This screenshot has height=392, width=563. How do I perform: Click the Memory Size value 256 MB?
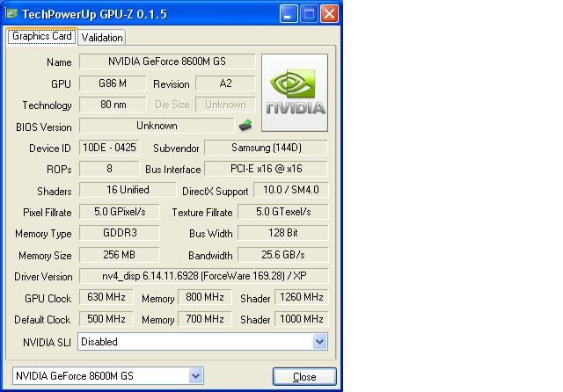click(x=120, y=255)
